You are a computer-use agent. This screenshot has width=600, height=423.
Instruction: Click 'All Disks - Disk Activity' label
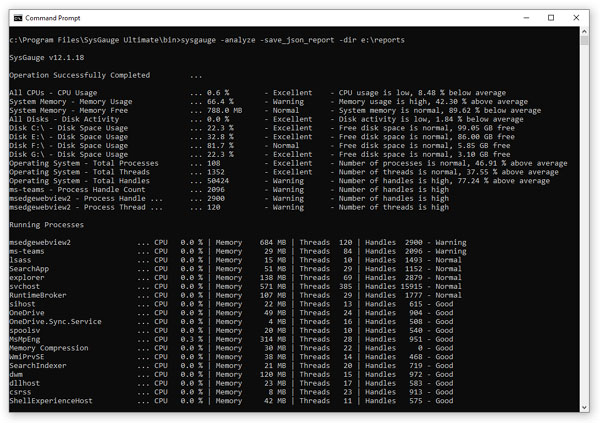pyautogui.click(x=64, y=119)
